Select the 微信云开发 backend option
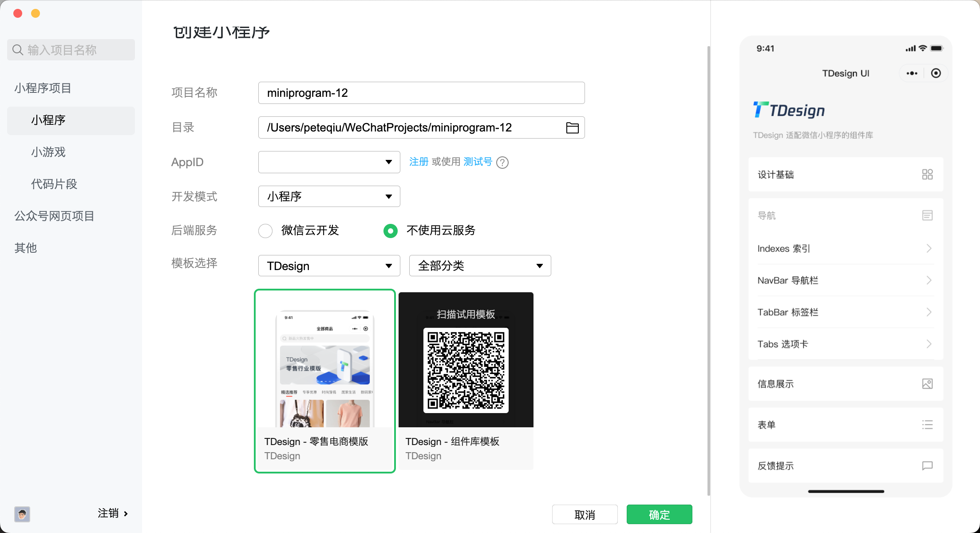Screen dimensions: 980x533 [x=265, y=231]
